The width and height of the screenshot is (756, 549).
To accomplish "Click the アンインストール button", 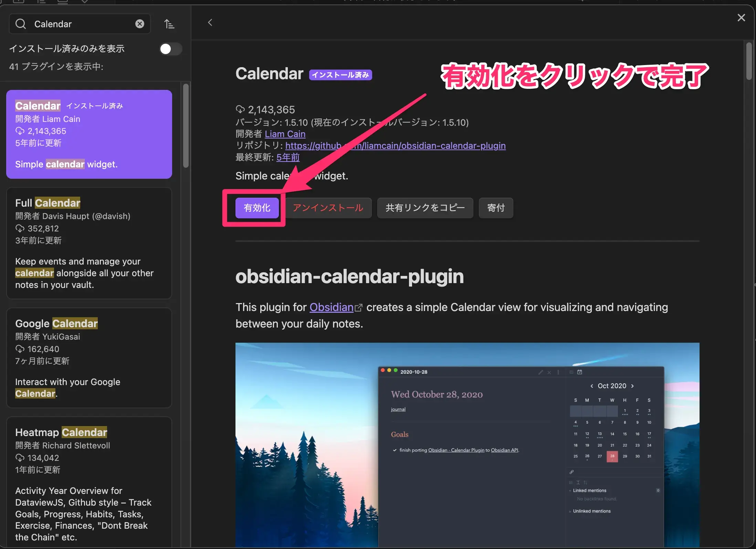I will (x=328, y=208).
